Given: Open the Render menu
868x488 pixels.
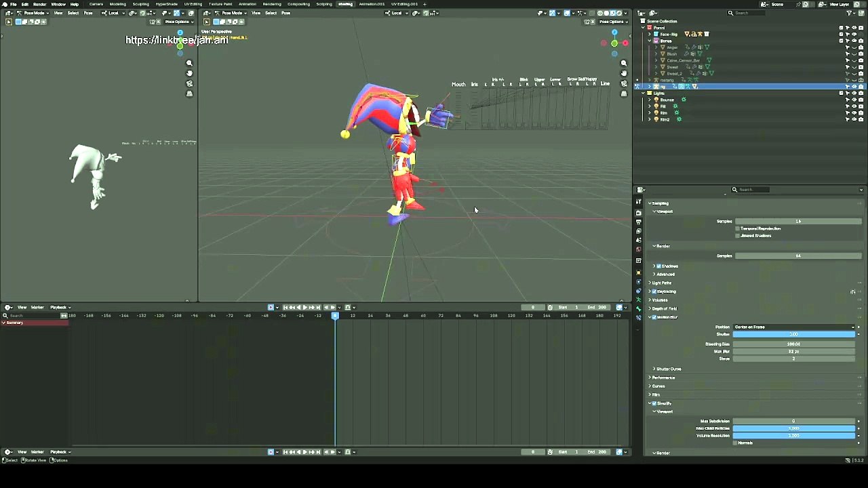Looking at the screenshot, I should (39, 4).
